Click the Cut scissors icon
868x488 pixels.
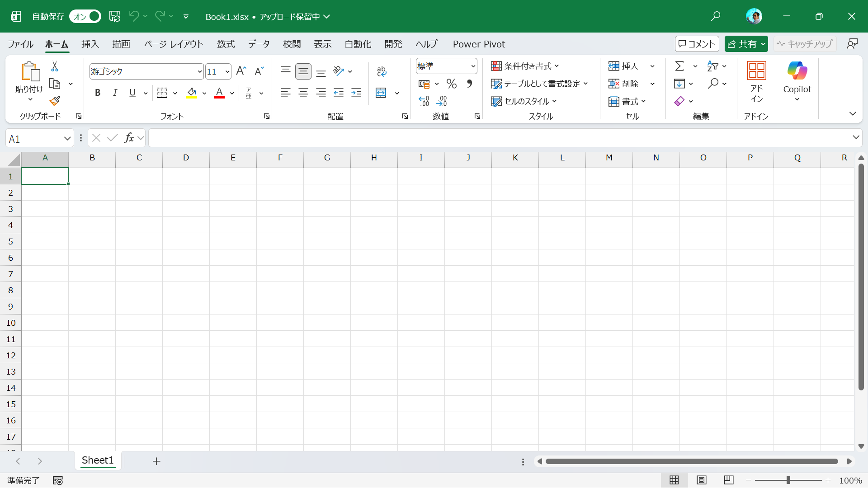(55, 66)
